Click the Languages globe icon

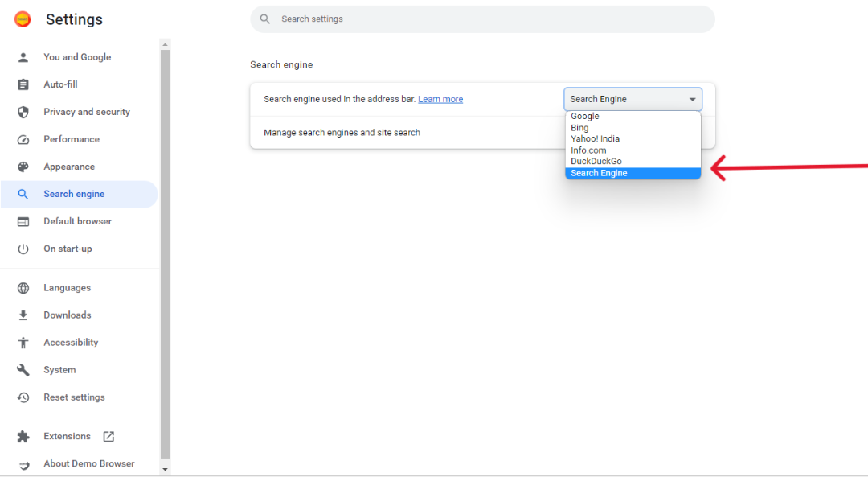(23, 288)
